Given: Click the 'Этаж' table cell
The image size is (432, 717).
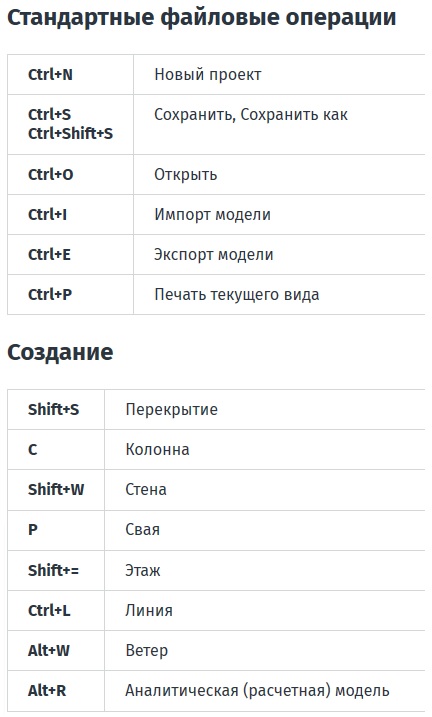Looking at the screenshot, I should (x=265, y=570).
